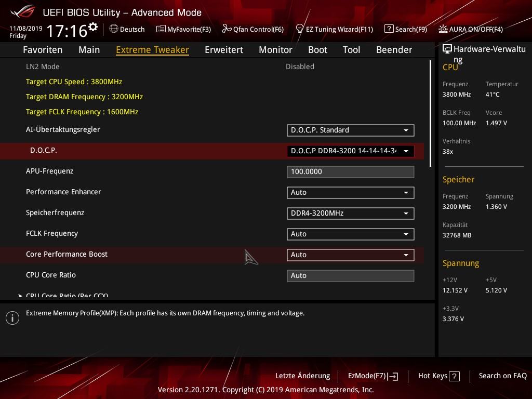Launch EZ Tuning Wizard(F11)

point(334,29)
